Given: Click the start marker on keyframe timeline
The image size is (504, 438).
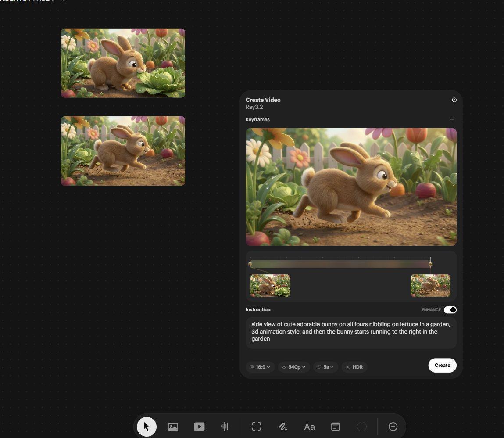Looking at the screenshot, I should pos(250,264).
